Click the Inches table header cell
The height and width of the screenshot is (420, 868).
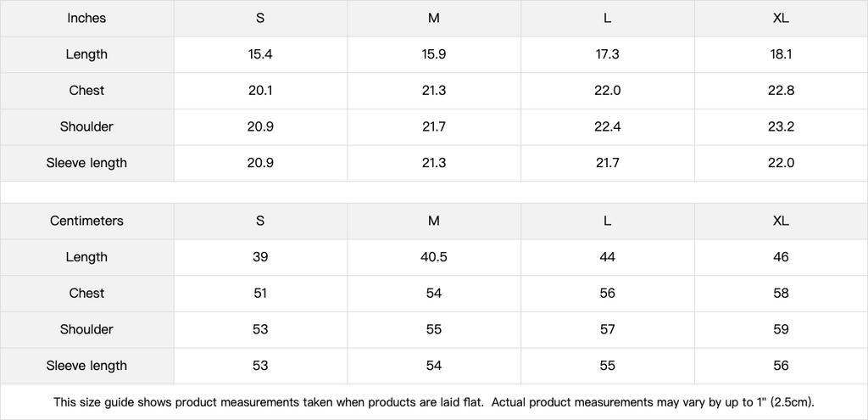[x=86, y=18]
